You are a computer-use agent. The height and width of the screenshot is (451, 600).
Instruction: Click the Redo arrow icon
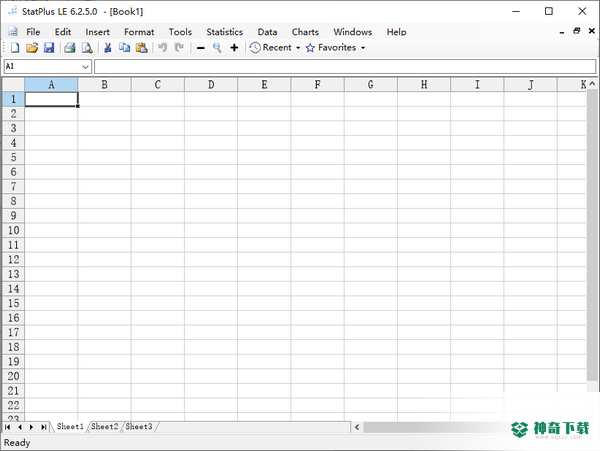[x=179, y=48]
